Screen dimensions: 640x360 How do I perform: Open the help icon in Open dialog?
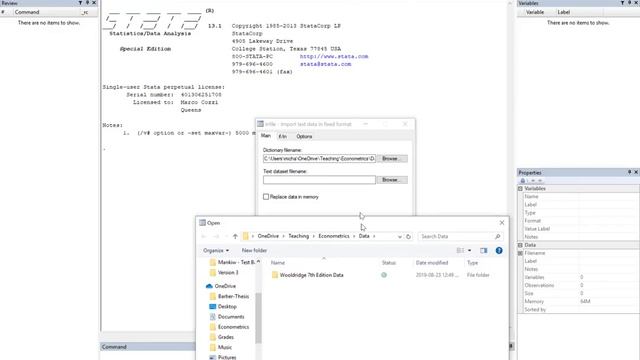pyautogui.click(x=499, y=250)
